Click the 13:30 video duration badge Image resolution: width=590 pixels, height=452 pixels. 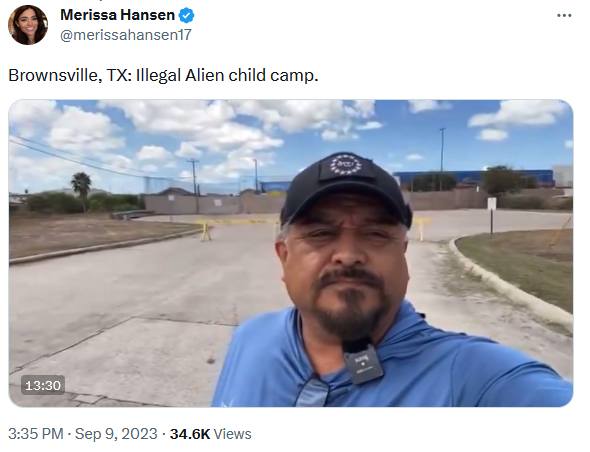pos(43,385)
